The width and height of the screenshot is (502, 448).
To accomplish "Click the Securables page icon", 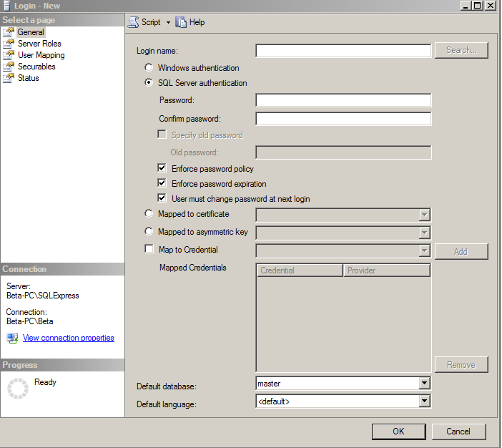I will coord(9,67).
